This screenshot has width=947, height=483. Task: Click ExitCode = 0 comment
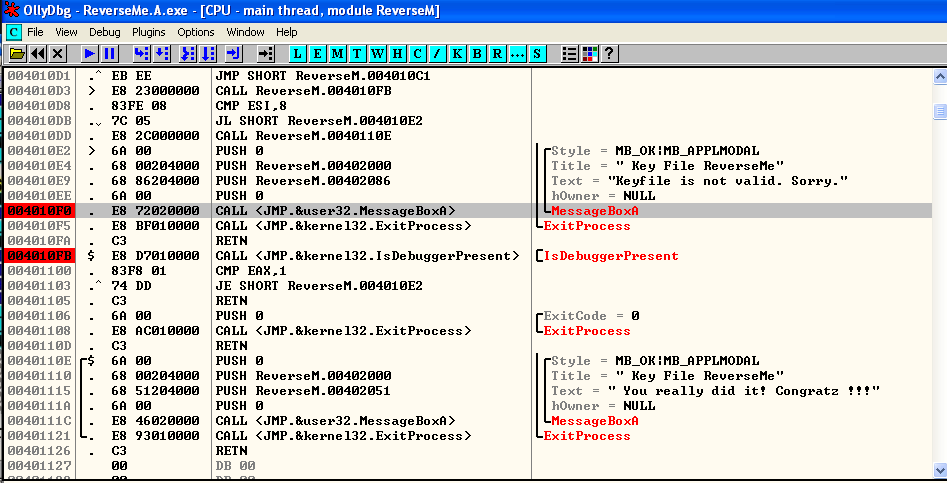point(591,316)
